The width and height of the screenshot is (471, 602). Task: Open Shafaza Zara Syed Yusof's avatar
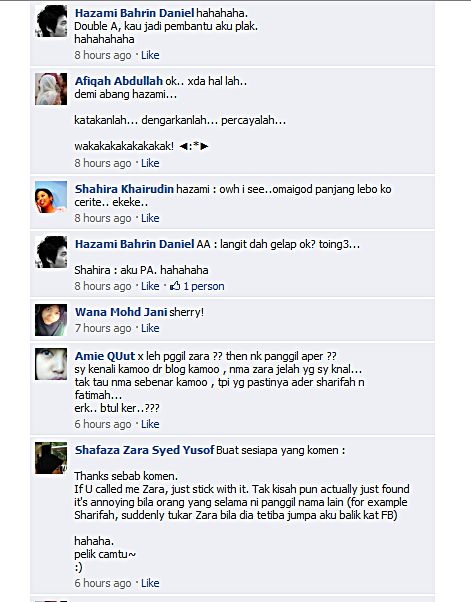(x=51, y=458)
